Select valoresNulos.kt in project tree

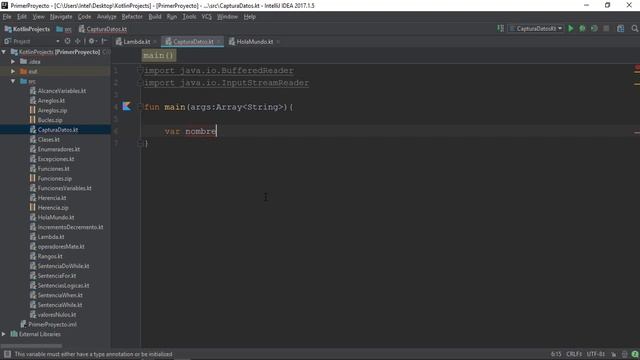coord(57,315)
